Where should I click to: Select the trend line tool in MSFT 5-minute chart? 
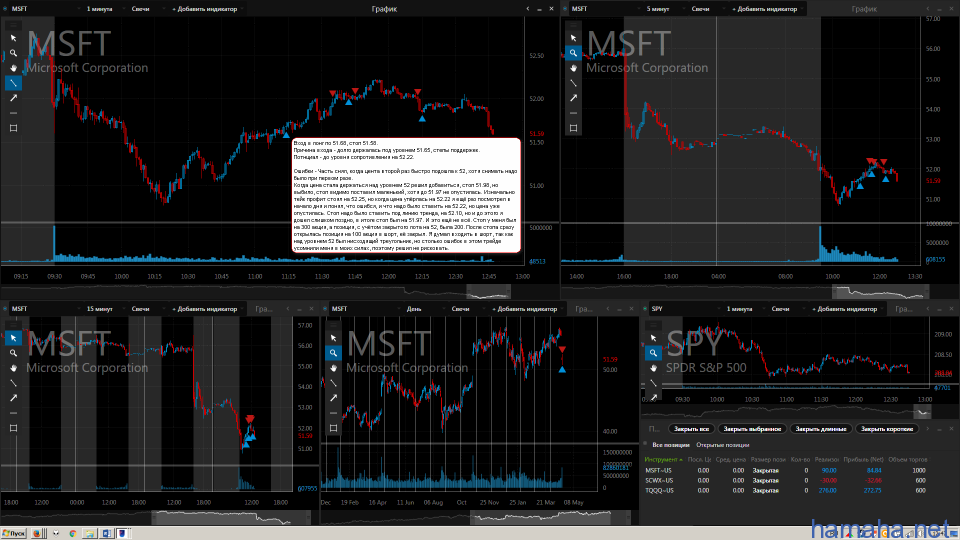pyautogui.click(x=573, y=83)
